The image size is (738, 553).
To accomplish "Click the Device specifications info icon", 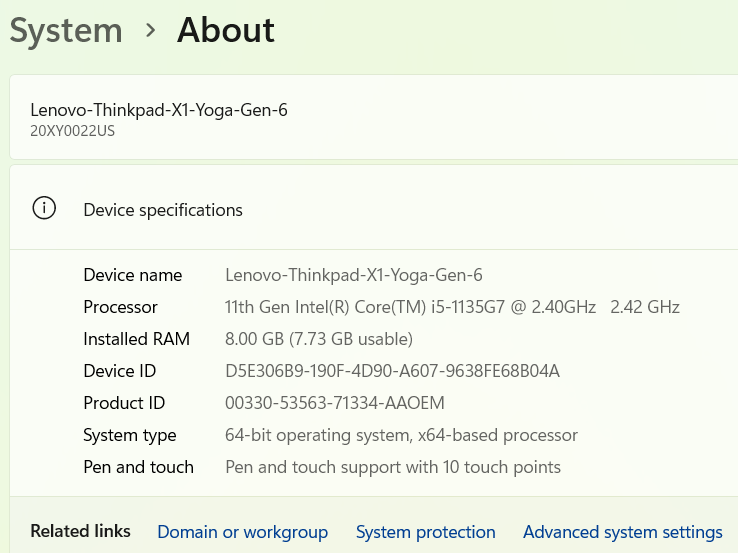I will click(x=44, y=208).
